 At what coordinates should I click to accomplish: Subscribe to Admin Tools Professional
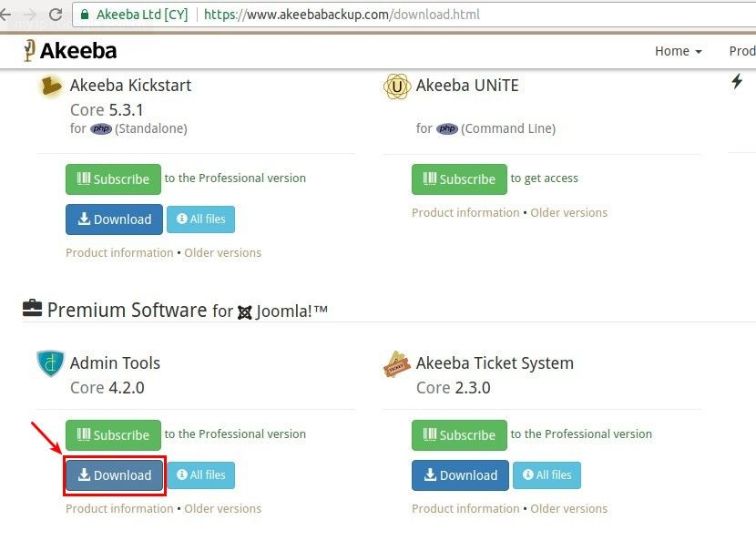[113, 435]
